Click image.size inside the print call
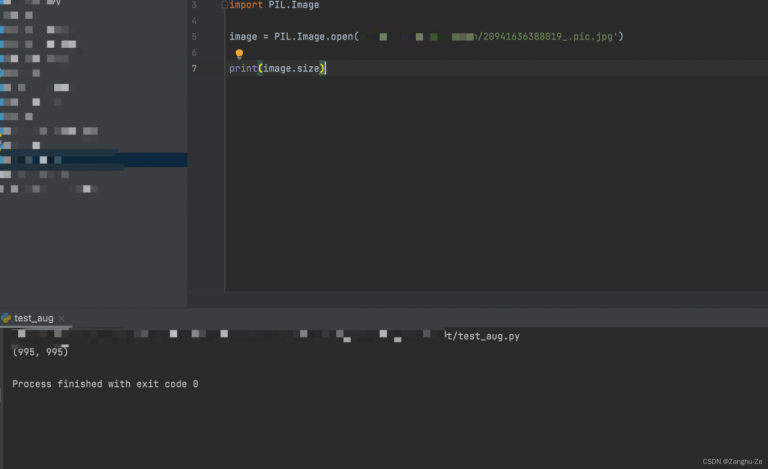Screen dimensions: 768x469 coord(291,69)
